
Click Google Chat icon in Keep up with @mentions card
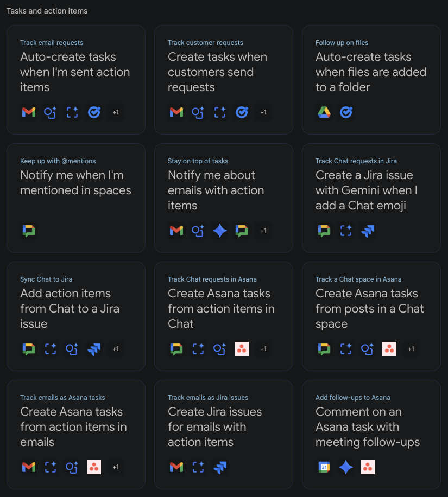29,231
